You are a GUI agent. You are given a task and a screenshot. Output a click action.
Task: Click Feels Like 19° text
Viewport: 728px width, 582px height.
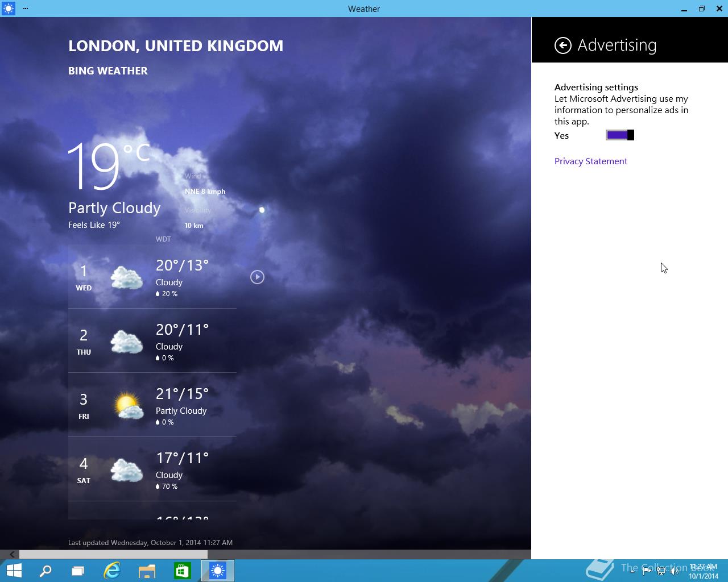(x=94, y=225)
